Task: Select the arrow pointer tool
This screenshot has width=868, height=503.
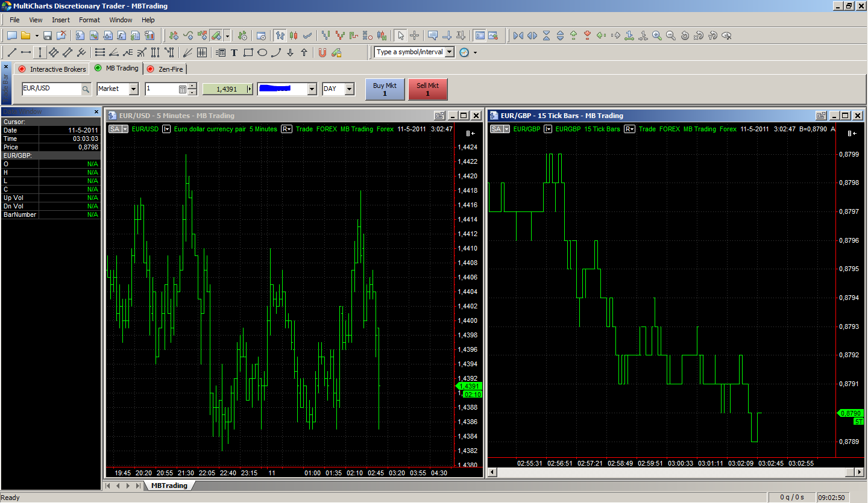Action: coord(401,36)
